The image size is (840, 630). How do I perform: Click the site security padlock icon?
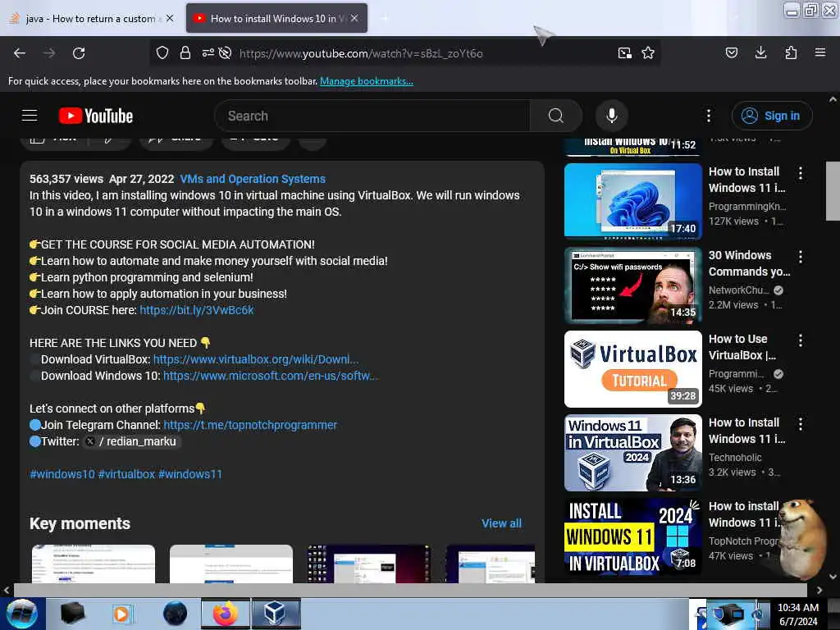pos(185,53)
